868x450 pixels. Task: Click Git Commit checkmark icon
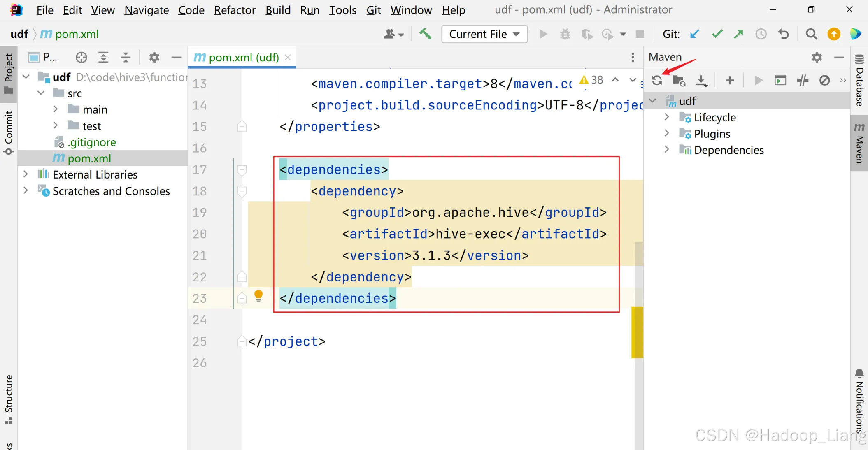717,34
